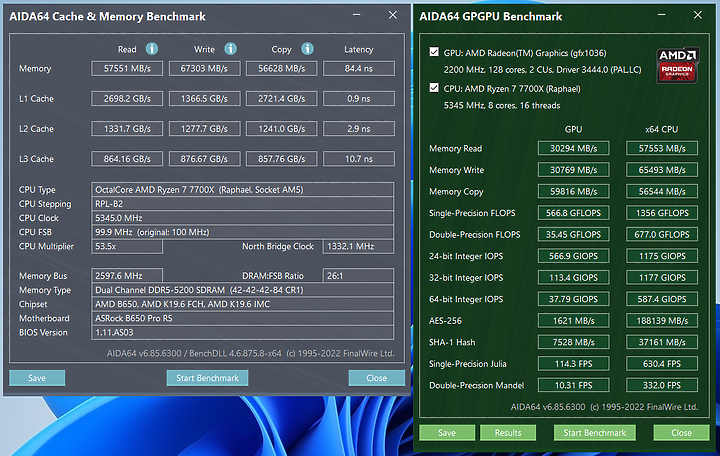Minimize the GPGPU Benchmark window
This screenshot has width=720, height=456.
[661, 15]
